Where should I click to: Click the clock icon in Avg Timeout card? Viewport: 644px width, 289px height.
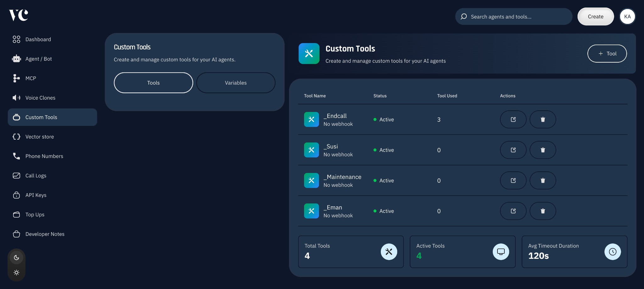click(612, 252)
